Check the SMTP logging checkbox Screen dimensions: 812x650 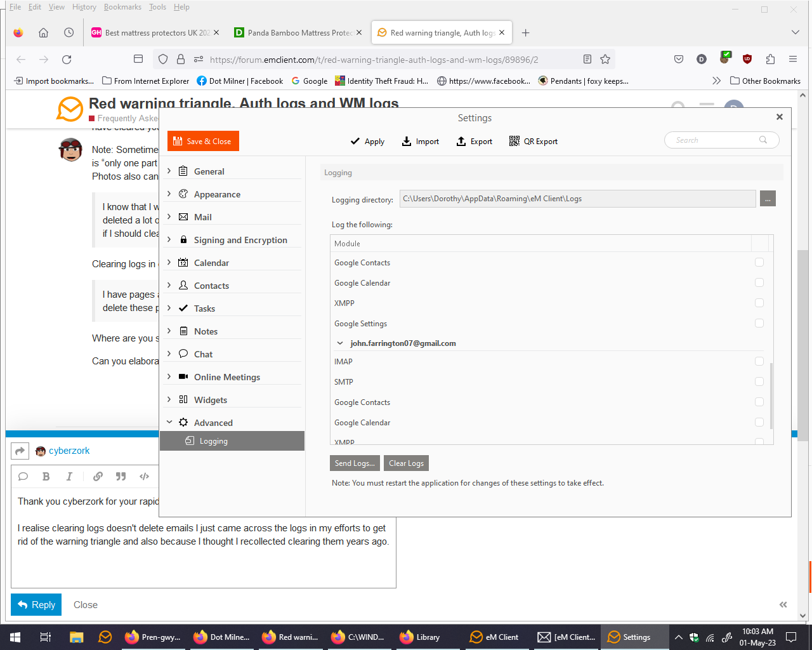tap(759, 381)
